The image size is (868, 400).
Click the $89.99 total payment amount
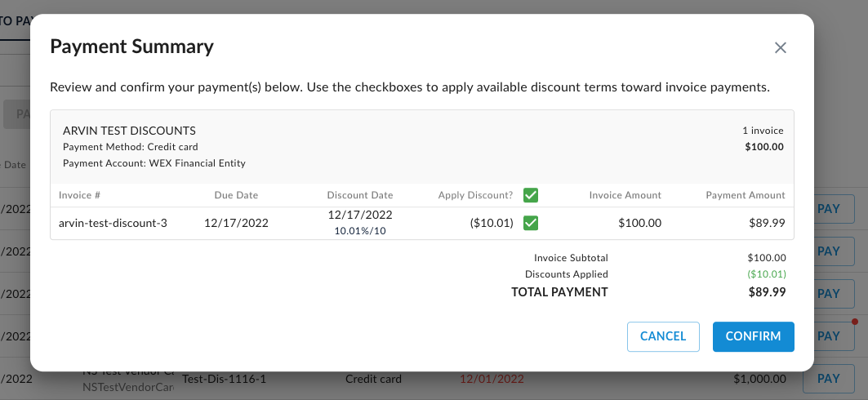[767, 292]
